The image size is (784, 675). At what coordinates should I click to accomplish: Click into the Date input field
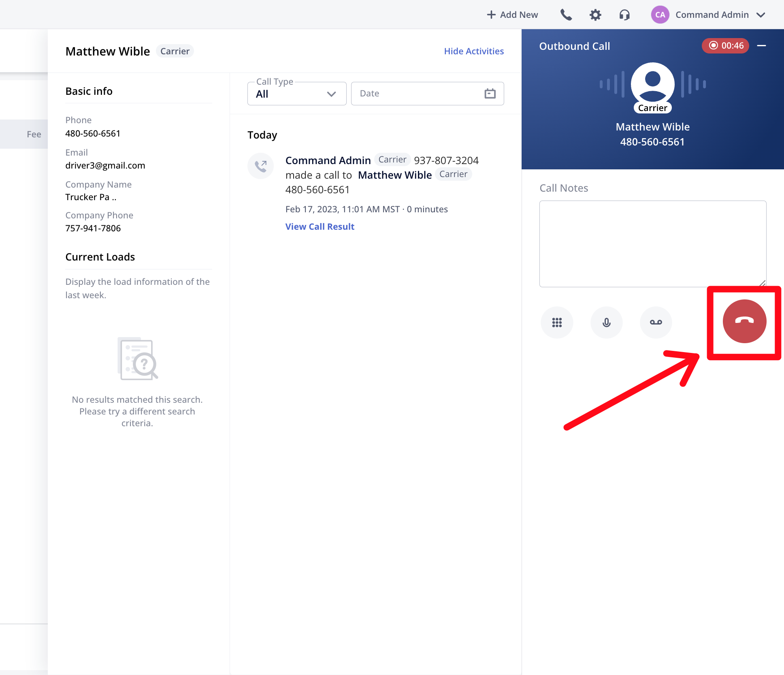tap(427, 94)
